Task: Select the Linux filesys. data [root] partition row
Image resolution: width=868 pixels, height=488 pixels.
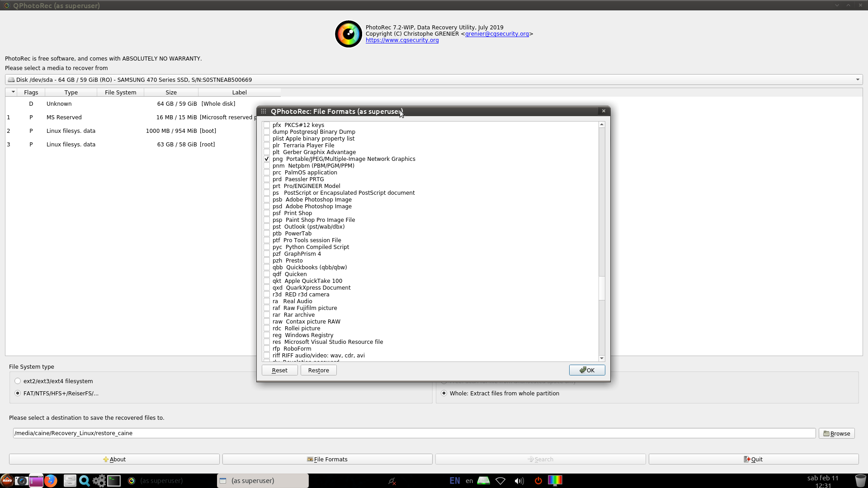Action: pos(71,145)
